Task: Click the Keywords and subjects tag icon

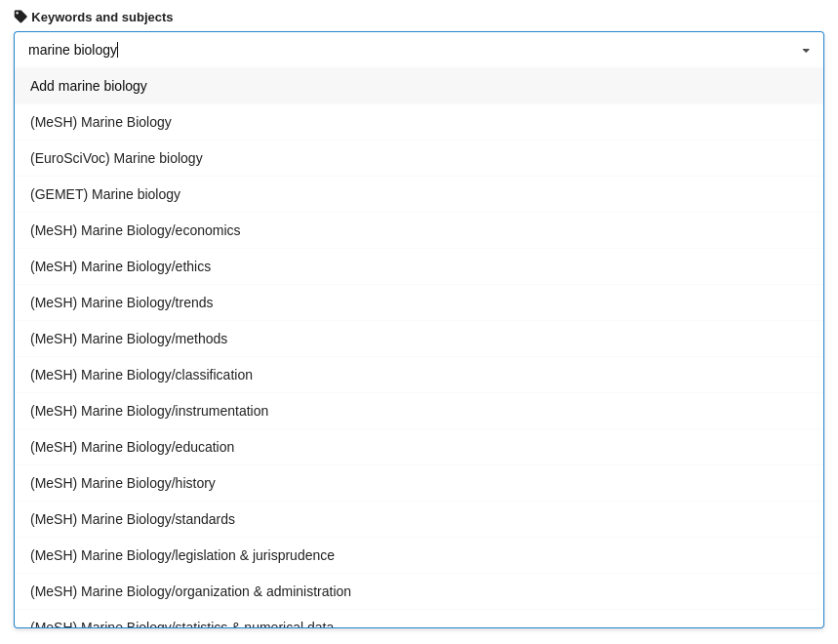Action: pos(20,17)
